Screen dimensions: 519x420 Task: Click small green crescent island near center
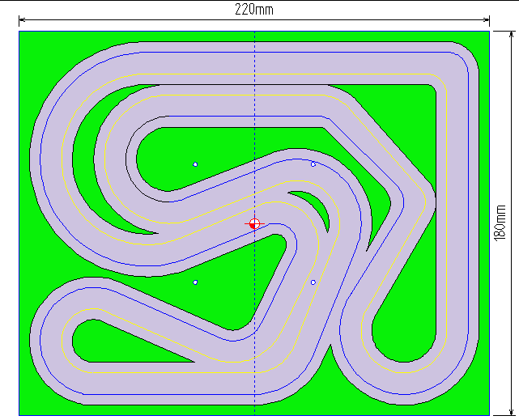point(314,206)
